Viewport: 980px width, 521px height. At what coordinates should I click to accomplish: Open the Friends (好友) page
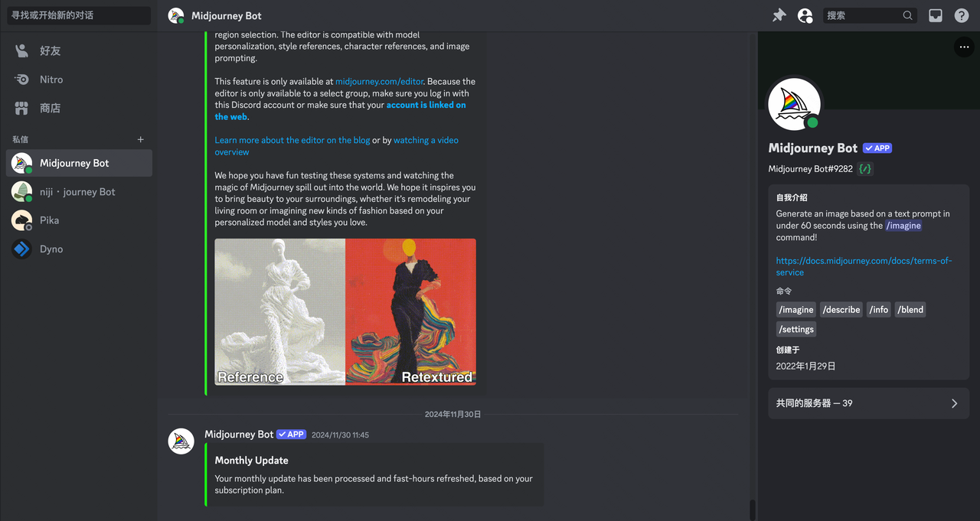point(79,50)
